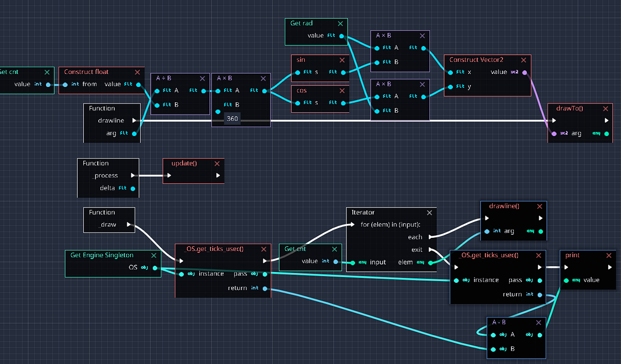Image resolution: width=621 pixels, height=364 pixels.
Task: Click the execution arrow on the update() node
Action: 169,176
